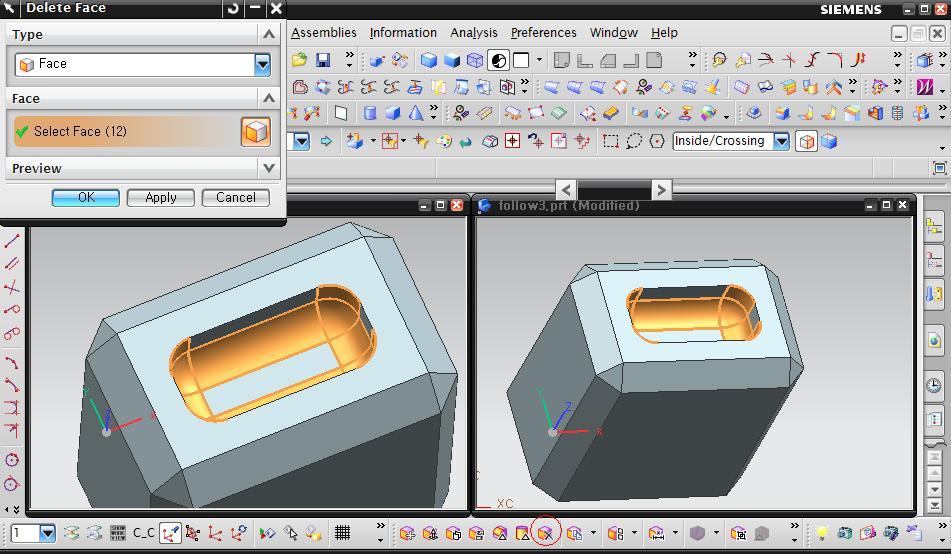Image resolution: width=951 pixels, height=554 pixels.
Task: Click the face selection cube icon
Action: pos(256,131)
